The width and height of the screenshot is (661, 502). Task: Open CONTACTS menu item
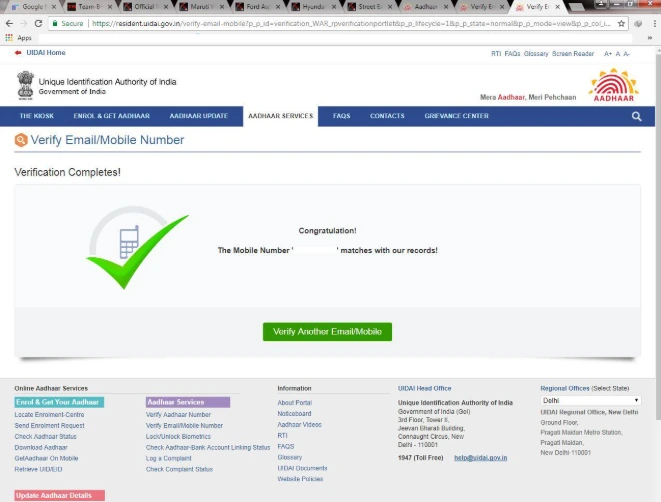pyautogui.click(x=387, y=116)
